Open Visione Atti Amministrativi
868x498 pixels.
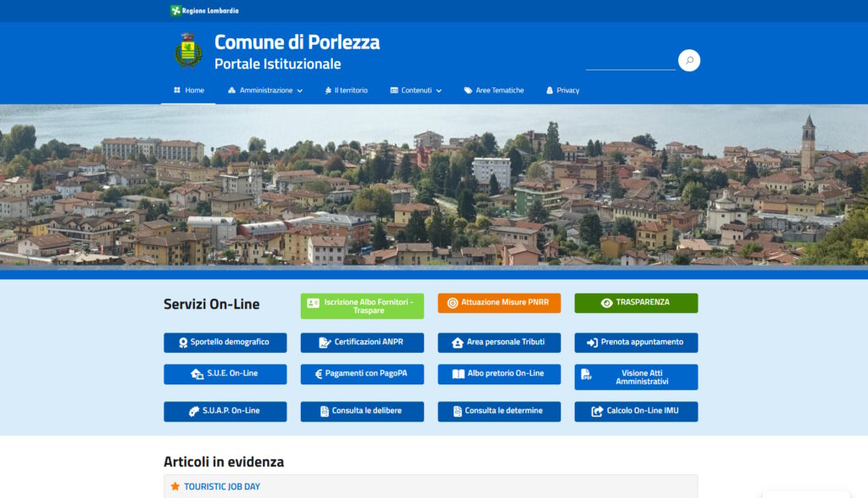pos(636,378)
